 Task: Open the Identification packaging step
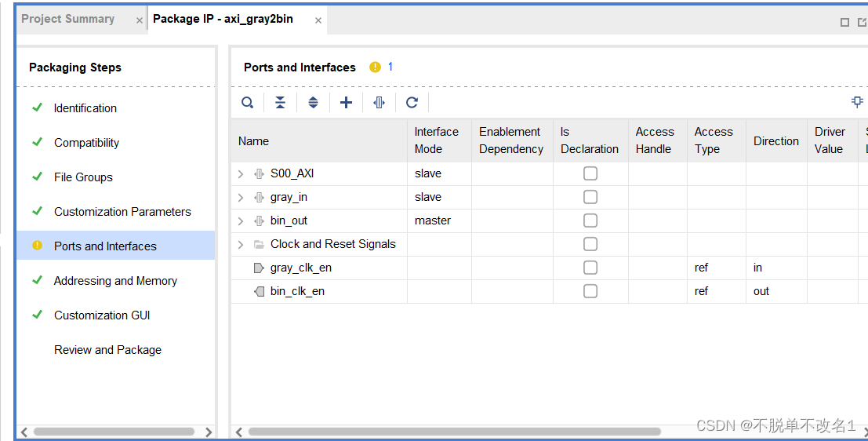(x=85, y=108)
